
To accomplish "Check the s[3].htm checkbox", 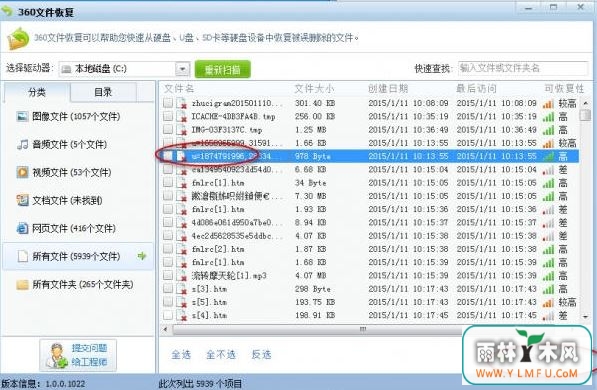I will 168,288.
